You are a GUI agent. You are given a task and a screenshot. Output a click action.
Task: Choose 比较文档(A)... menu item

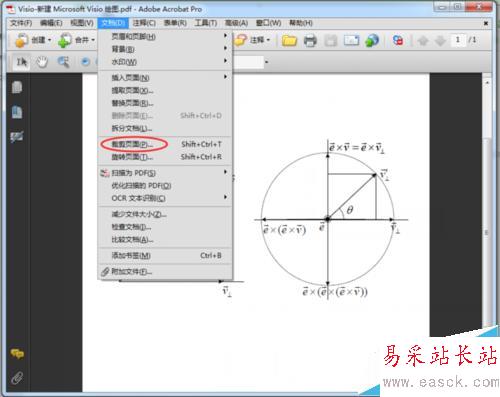[165, 240]
